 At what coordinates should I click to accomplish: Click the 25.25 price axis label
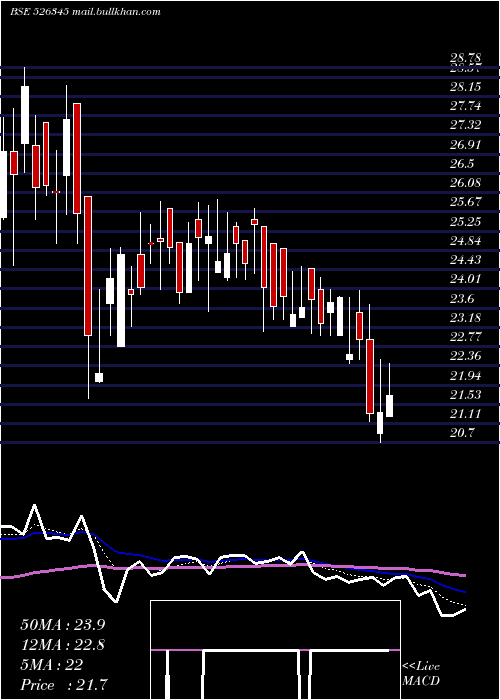tap(466, 221)
